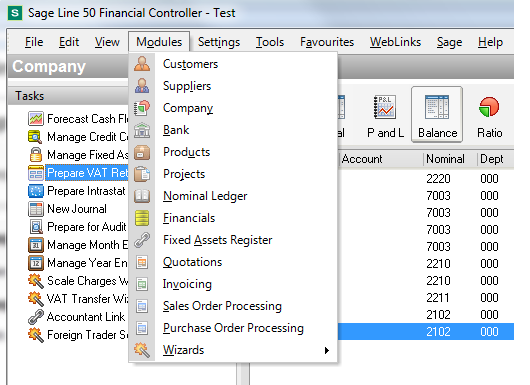530x385 pixels.
Task: Click the Bank building icon in menu
Action: [142, 130]
